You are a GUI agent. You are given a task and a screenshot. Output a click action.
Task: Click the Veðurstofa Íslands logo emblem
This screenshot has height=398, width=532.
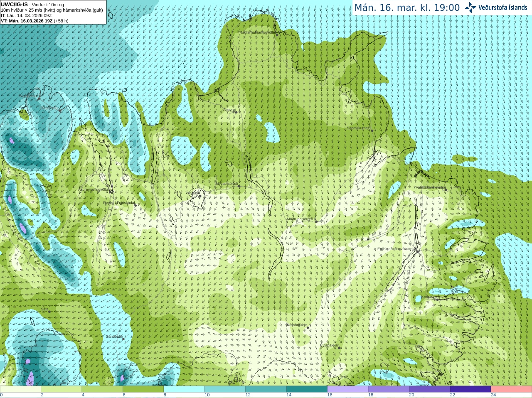[x=470, y=7]
